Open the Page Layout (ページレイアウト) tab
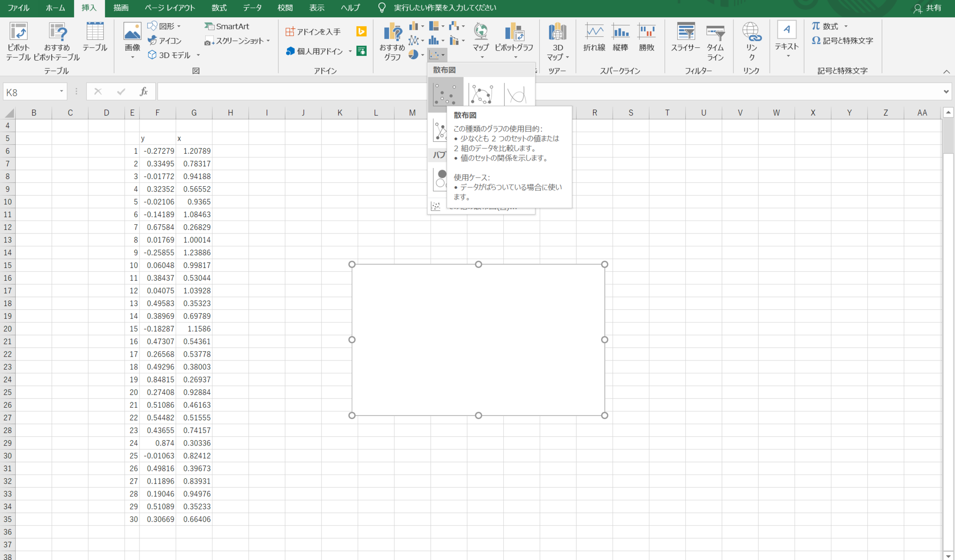This screenshot has width=955, height=560. (170, 8)
